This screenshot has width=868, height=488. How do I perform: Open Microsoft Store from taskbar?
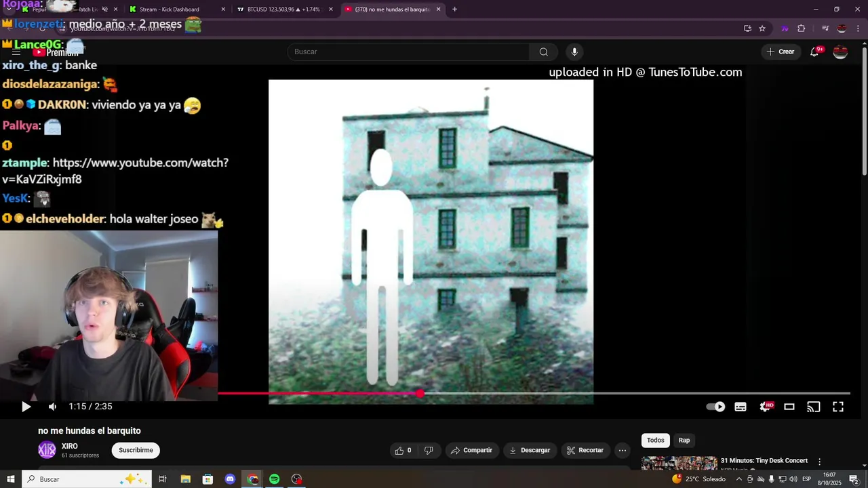(x=208, y=479)
